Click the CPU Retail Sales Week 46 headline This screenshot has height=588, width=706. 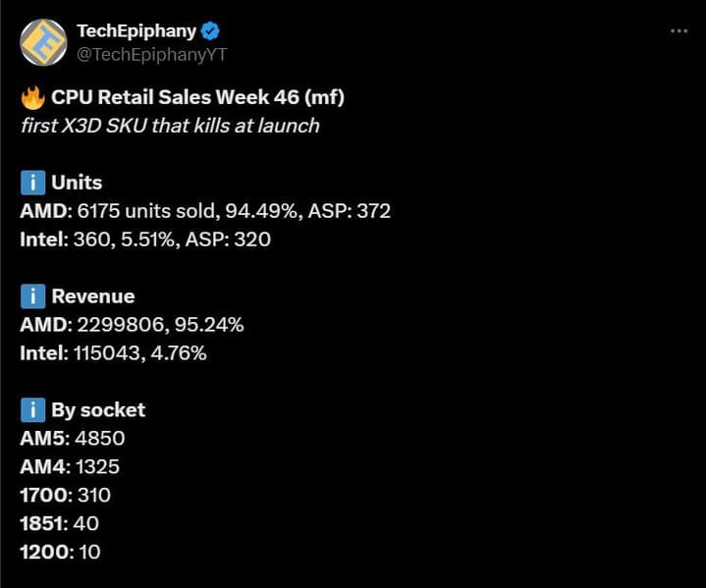point(197,97)
